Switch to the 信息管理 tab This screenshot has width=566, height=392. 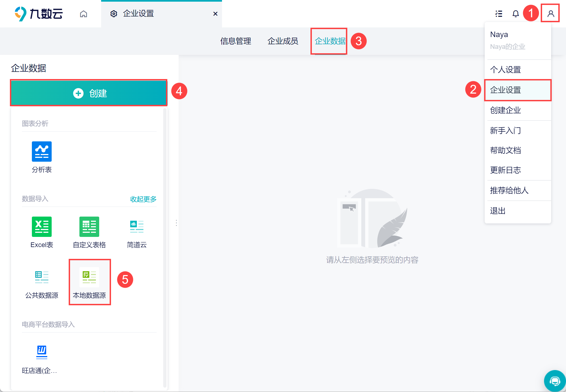coord(235,41)
